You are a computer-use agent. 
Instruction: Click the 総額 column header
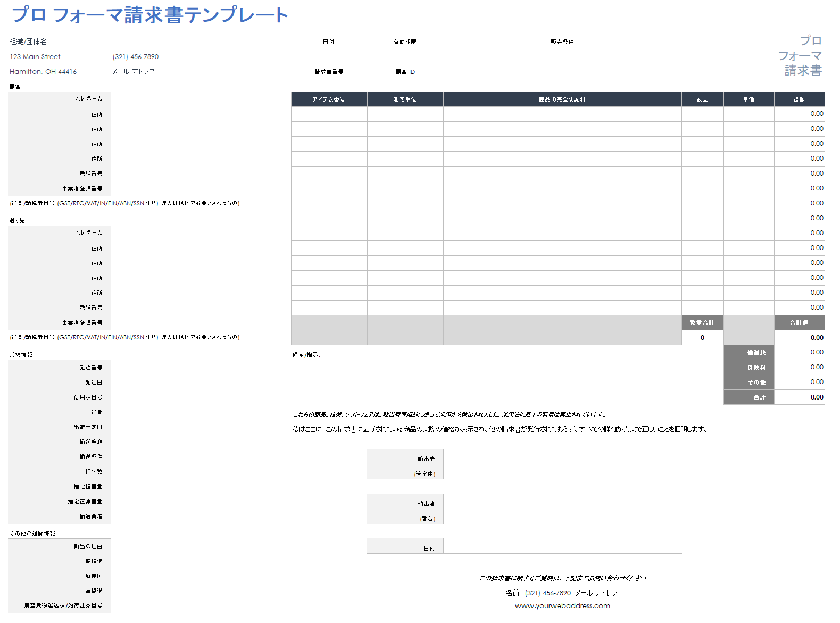[799, 99]
